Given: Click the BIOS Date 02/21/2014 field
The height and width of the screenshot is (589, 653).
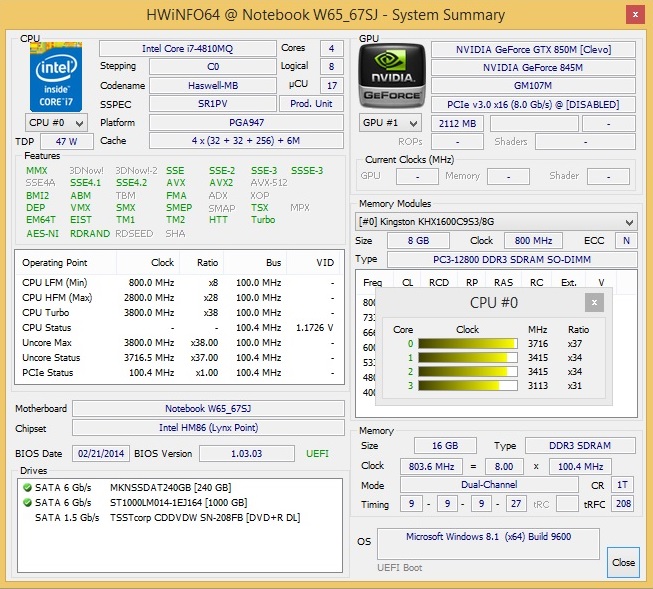Looking at the screenshot, I should 101,454.
